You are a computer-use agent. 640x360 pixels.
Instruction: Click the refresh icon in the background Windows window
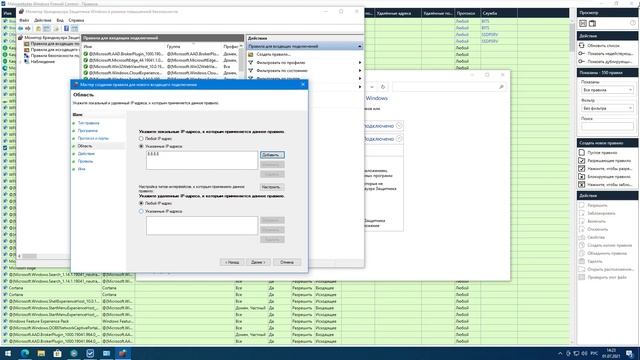pos(383,87)
